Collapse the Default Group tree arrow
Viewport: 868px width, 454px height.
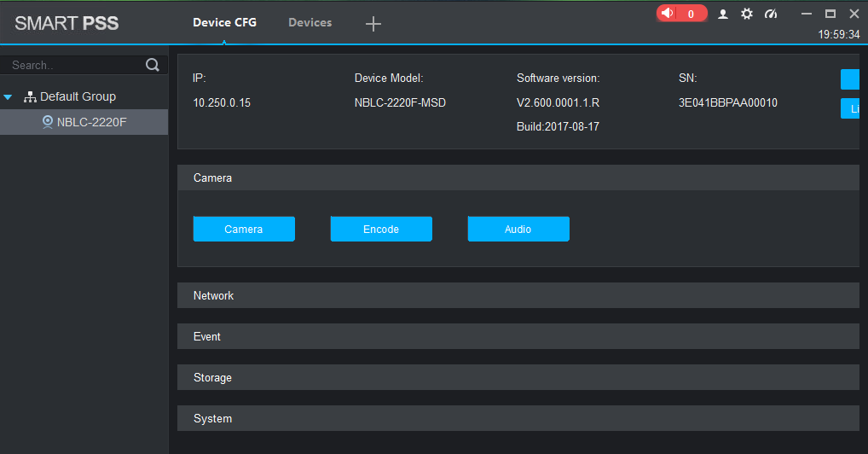(x=8, y=97)
